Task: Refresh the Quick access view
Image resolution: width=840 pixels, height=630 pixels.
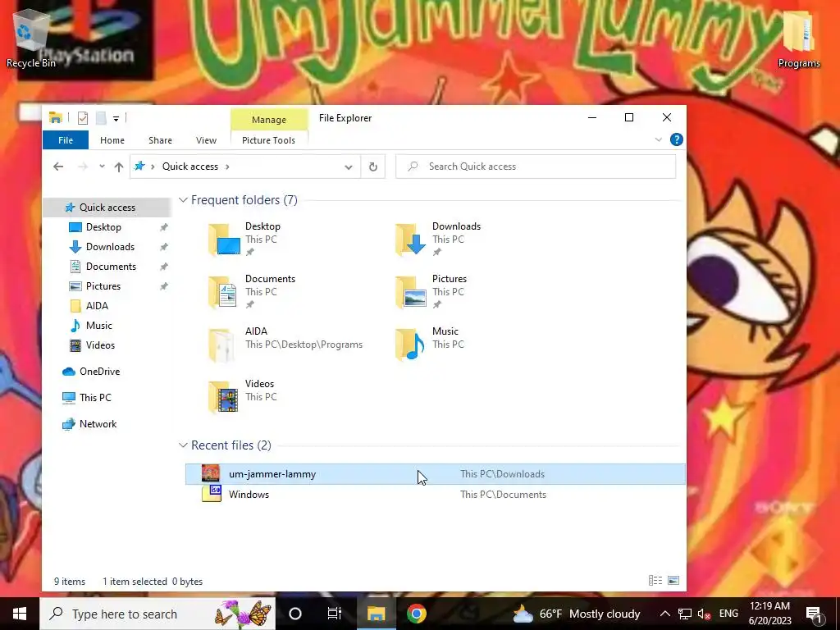Action: (373, 167)
